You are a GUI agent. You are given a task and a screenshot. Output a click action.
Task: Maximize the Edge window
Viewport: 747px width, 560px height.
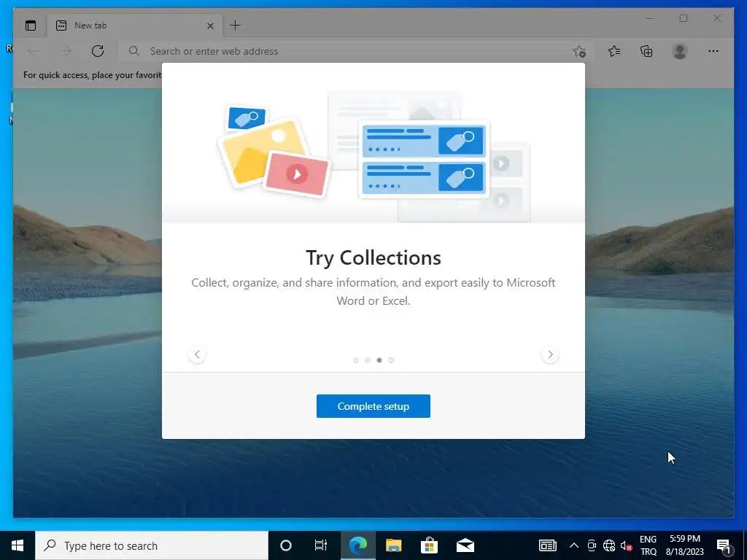click(x=684, y=18)
